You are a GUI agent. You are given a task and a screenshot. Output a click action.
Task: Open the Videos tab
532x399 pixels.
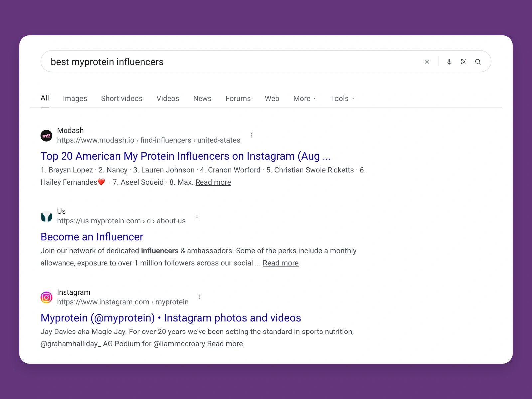(x=168, y=99)
